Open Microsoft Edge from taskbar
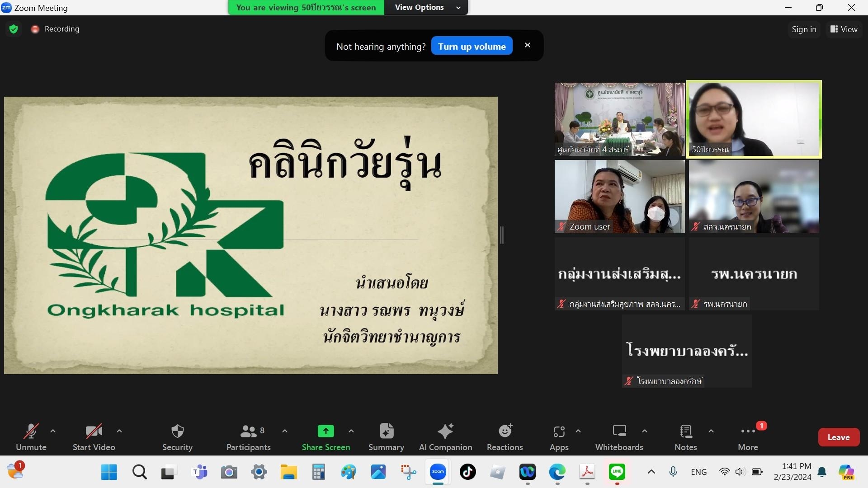This screenshot has height=488, width=868. (557, 472)
